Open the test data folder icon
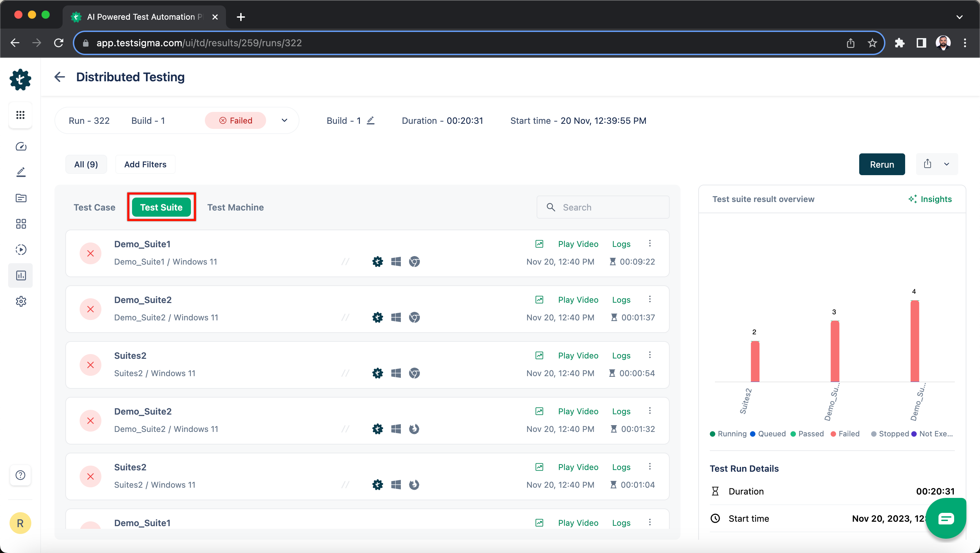The height and width of the screenshot is (553, 980). pyautogui.click(x=21, y=198)
